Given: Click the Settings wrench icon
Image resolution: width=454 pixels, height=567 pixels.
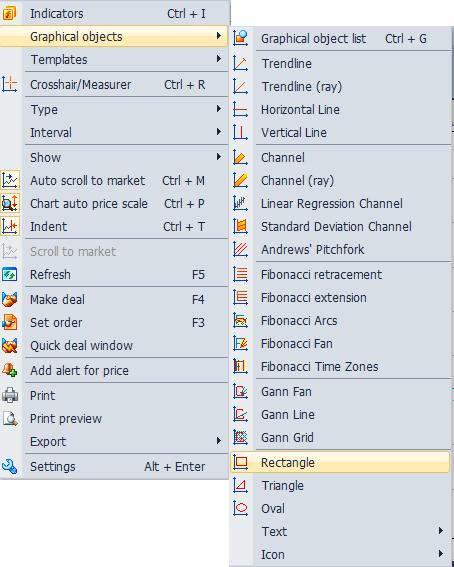Looking at the screenshot, I should point(9,466).
